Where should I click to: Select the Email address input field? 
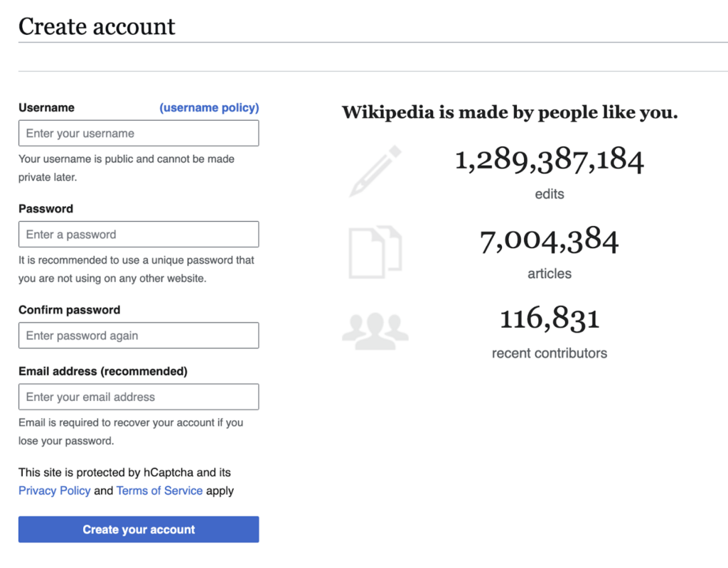coord(139,397)
